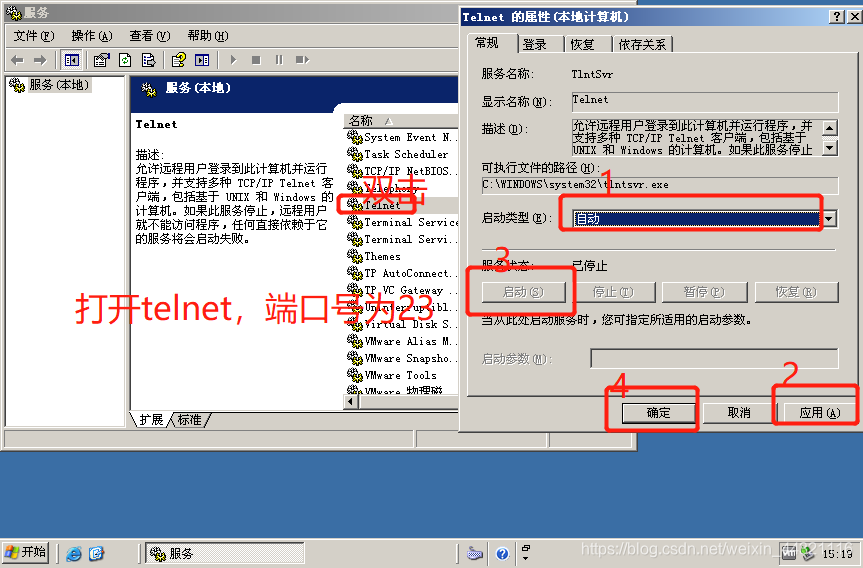Toggle the action pane toolbar icon
Image resolution: width=863 pixels, height=568 pixels.
[202, 60]
